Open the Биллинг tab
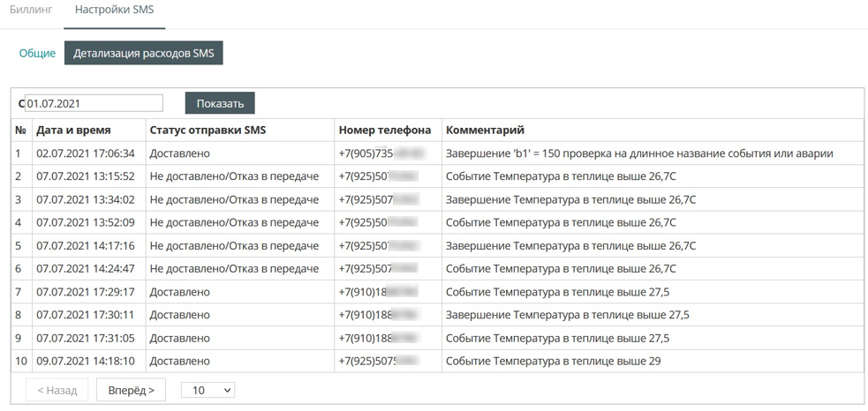 tap(31, 10)
